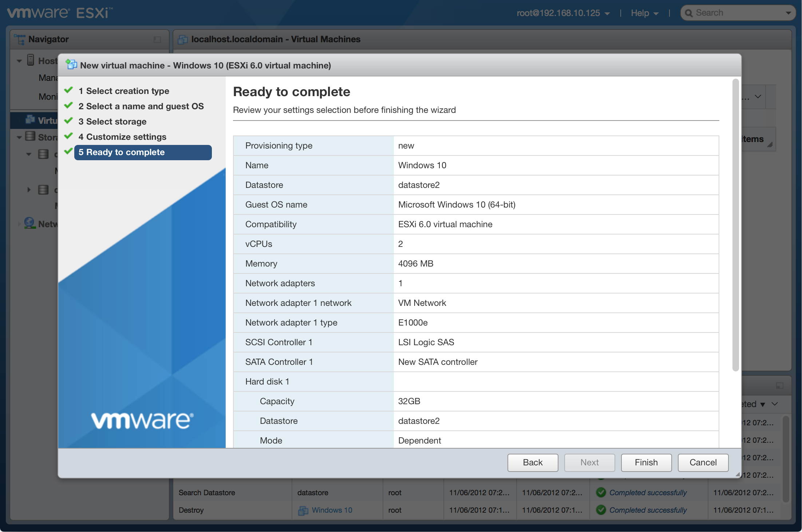This screenshot has width=802, height=532.
Task: Click the Hard disk 1 row
Action: point(476,382)
